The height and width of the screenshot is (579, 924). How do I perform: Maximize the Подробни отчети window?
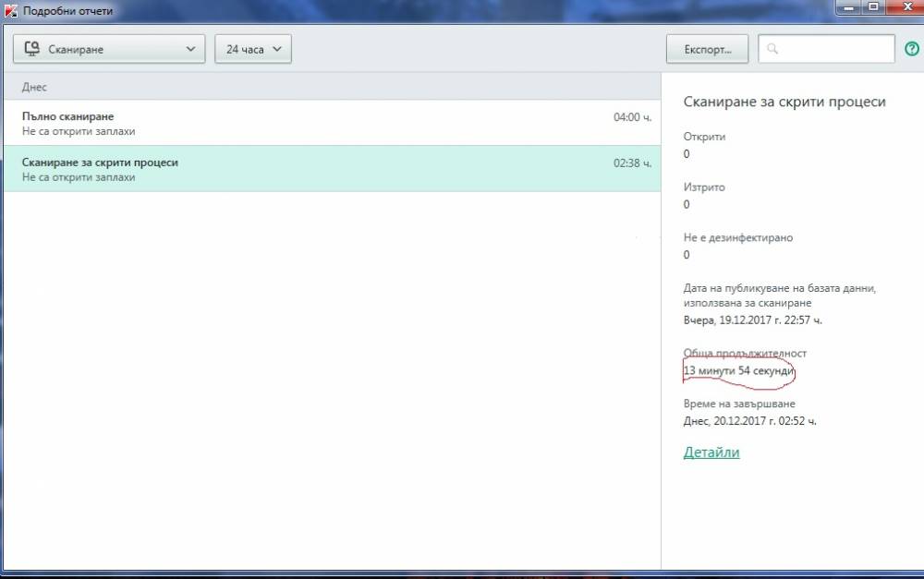[874, 7]
